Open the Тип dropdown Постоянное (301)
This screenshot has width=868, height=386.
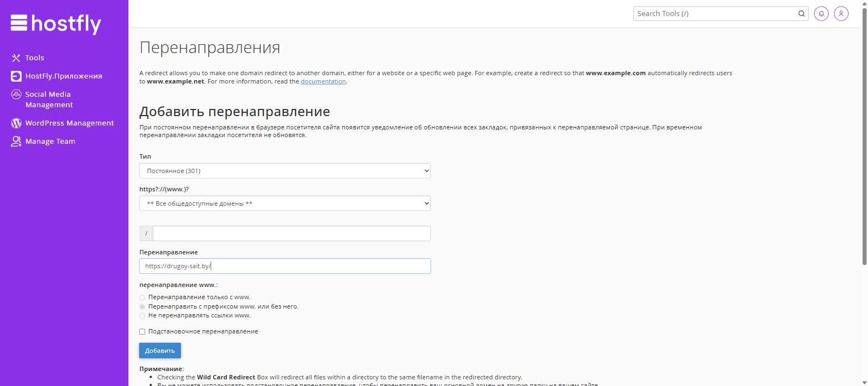click(285, 171)
